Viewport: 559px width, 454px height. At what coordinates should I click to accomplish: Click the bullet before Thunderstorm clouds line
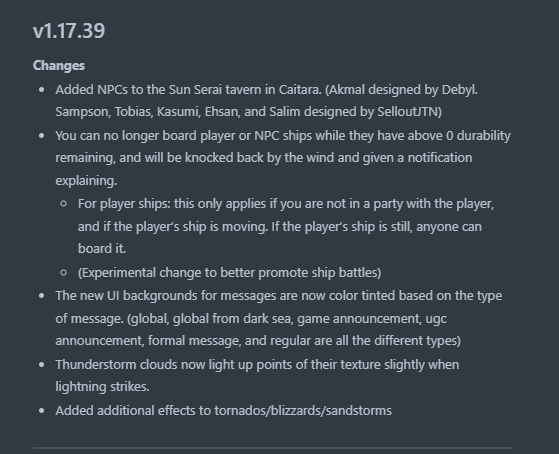click(x=42, y=365)
